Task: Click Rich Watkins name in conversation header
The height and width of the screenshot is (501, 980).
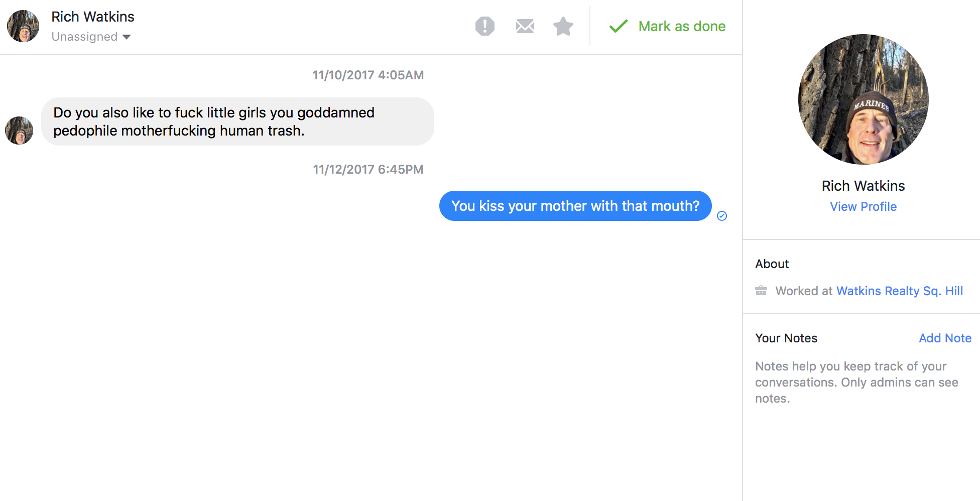Action: (x=93, y=17)
